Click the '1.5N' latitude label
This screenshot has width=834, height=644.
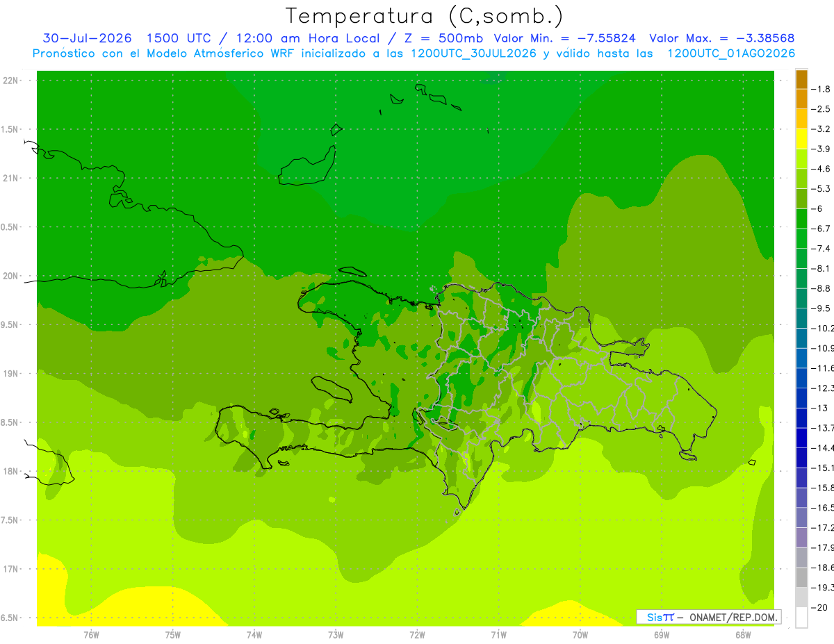point(8,129)
